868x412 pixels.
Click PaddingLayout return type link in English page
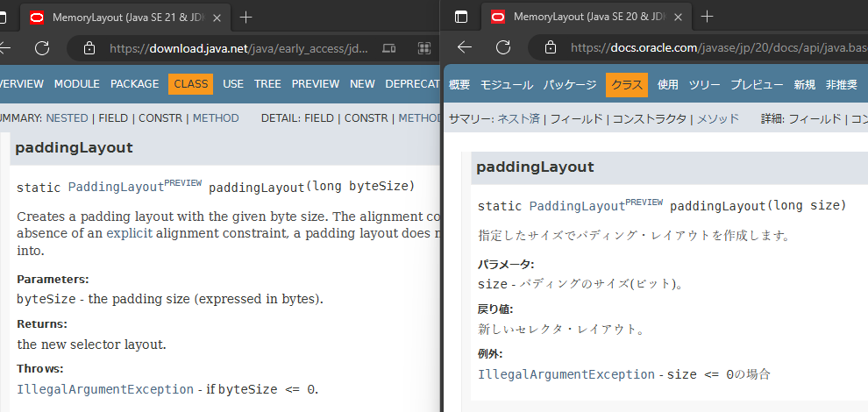coord(116,188)
